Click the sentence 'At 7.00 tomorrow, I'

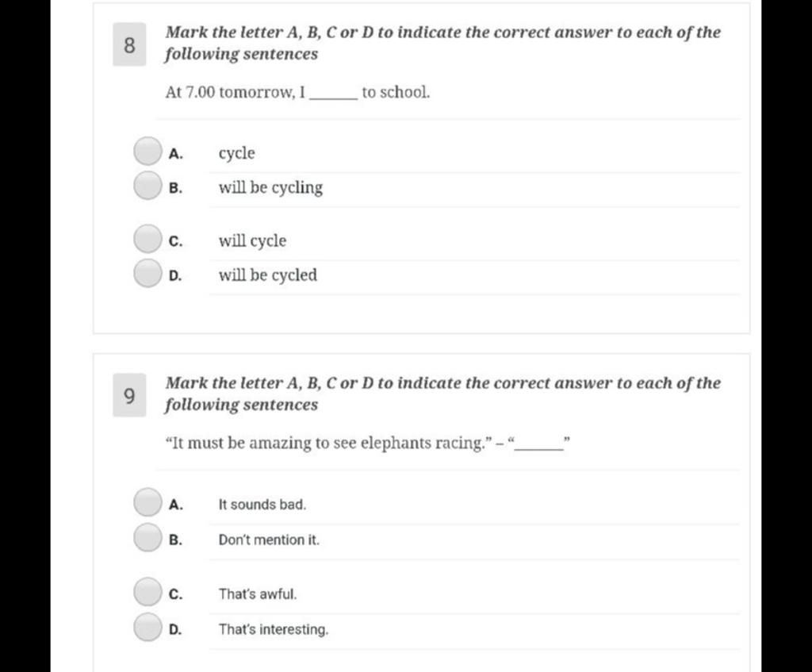[236, 92]
